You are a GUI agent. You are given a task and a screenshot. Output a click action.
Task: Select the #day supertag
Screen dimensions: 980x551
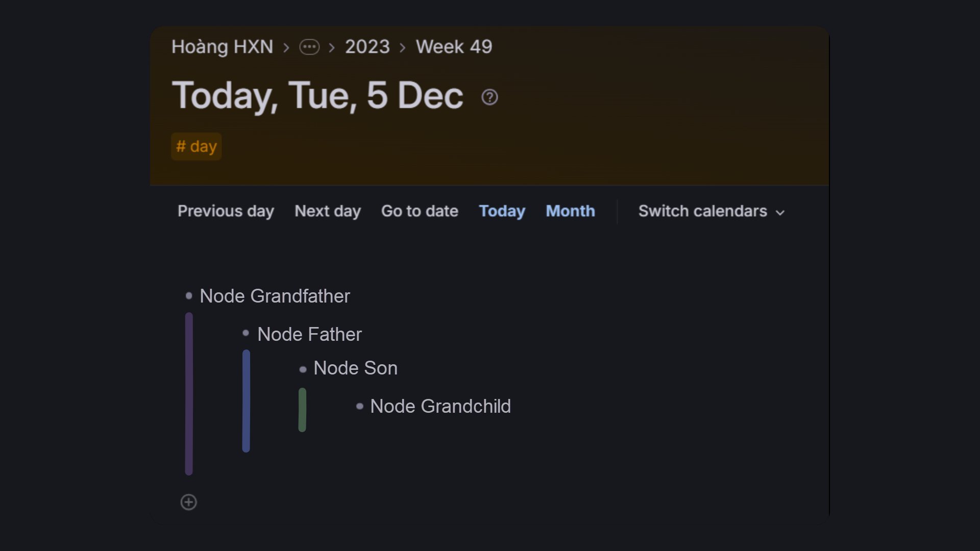197,146
